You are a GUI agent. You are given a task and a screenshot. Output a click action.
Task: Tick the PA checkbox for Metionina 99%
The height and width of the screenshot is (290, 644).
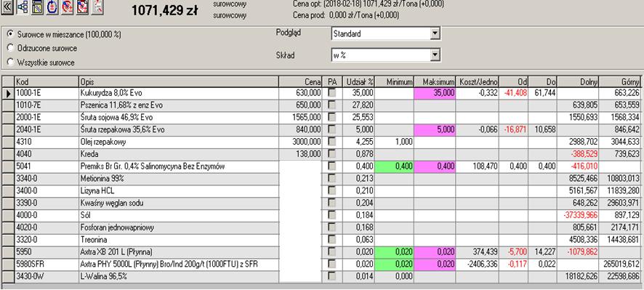click(x=332, y=178)
